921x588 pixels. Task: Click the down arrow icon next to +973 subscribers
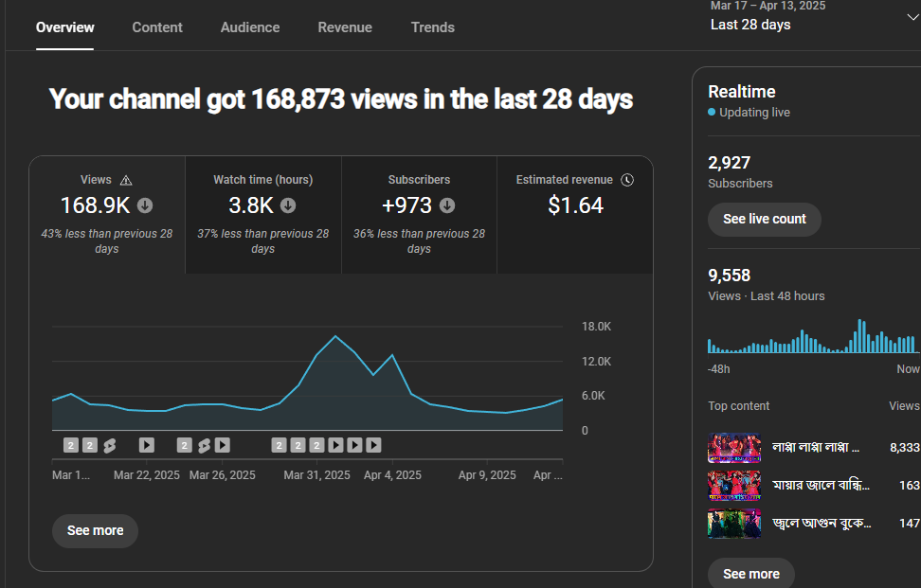tap(447, 205)
